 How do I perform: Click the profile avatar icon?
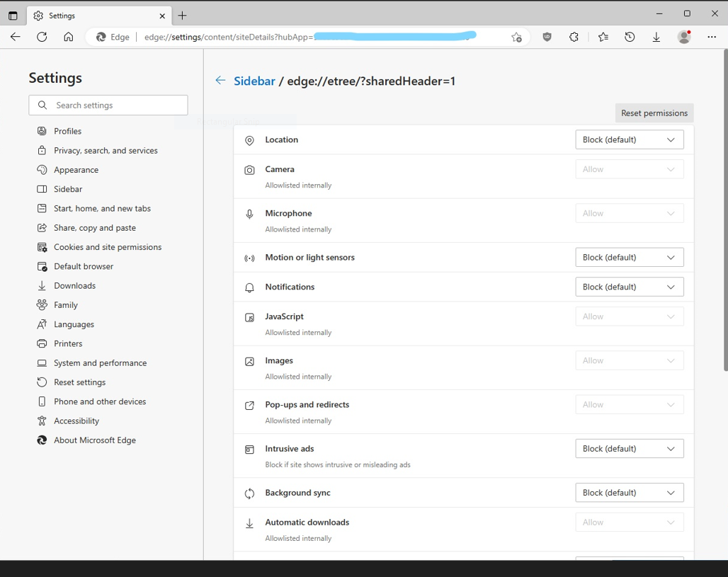click(684, 37)
